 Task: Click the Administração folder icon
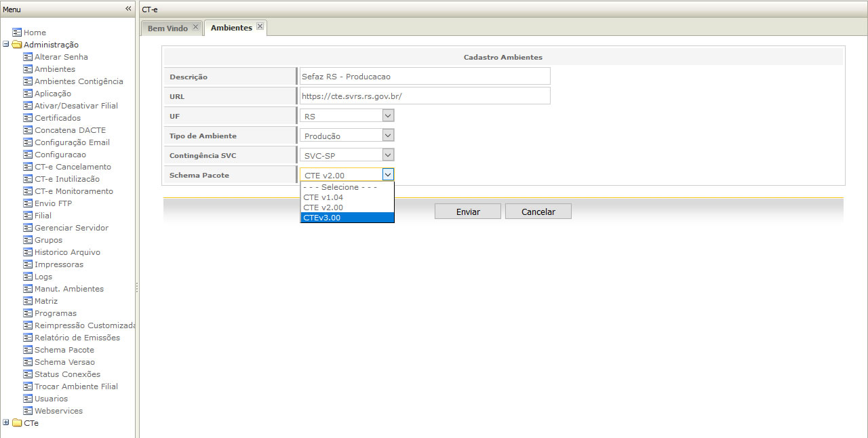tap(17, 45)
